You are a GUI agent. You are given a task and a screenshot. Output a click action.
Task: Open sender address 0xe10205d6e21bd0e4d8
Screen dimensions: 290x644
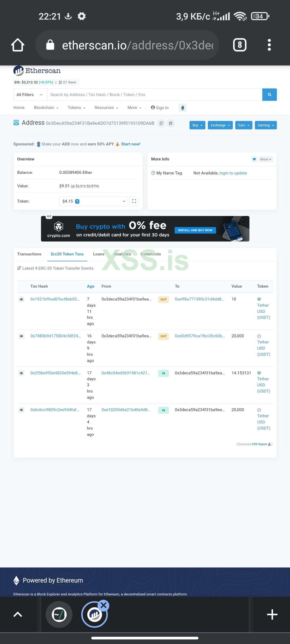(x=126, y=410)
